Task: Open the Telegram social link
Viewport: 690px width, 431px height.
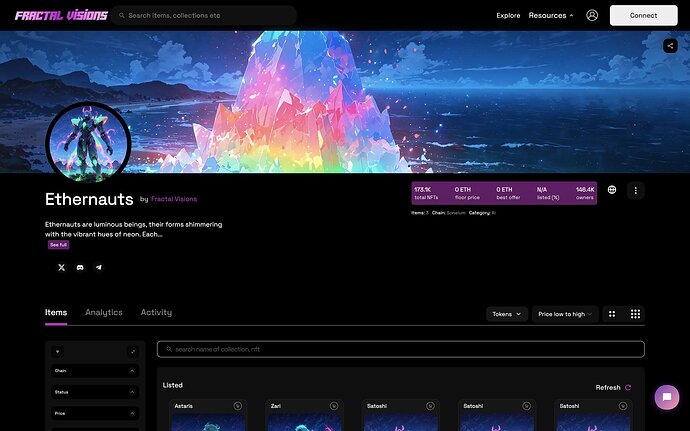Action: point(99,267)
